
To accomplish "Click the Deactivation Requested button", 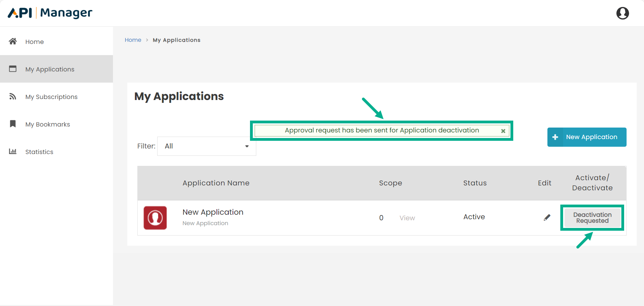I will click(592, 218).
